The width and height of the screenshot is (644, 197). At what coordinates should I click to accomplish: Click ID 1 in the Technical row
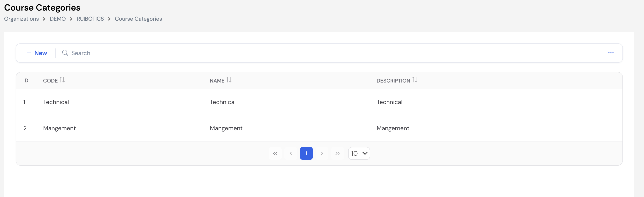[x=24, y=102]
